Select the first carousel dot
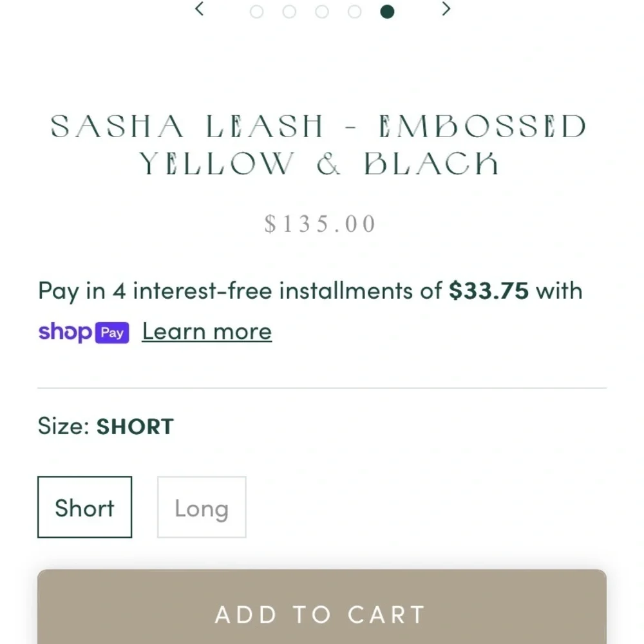Viewport: 644px width, 644px height. [257, 12]
